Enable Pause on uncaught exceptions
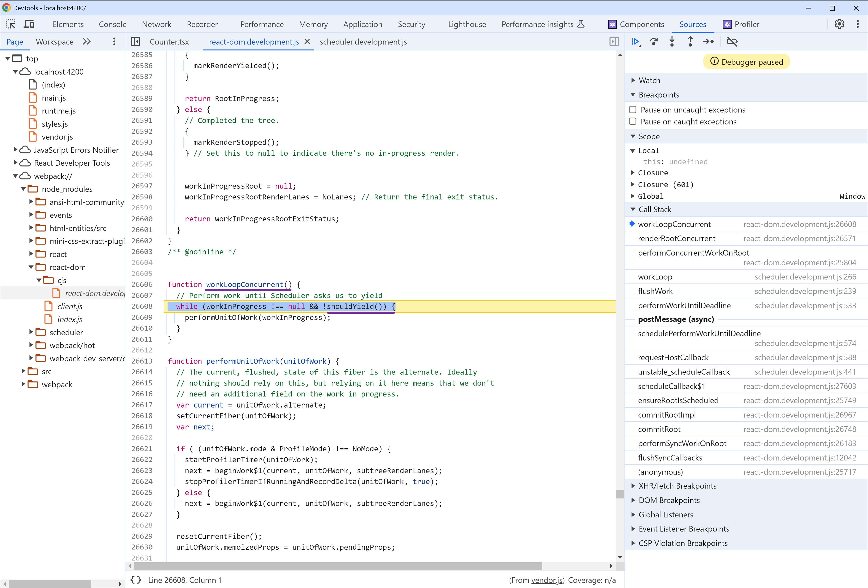 pyautogui.click(x=633, y=110)
